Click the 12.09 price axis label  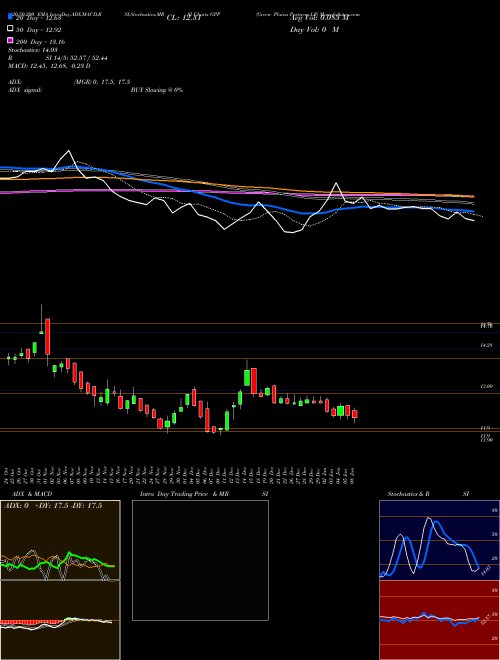pyautogui.click(x=487, y=386)
